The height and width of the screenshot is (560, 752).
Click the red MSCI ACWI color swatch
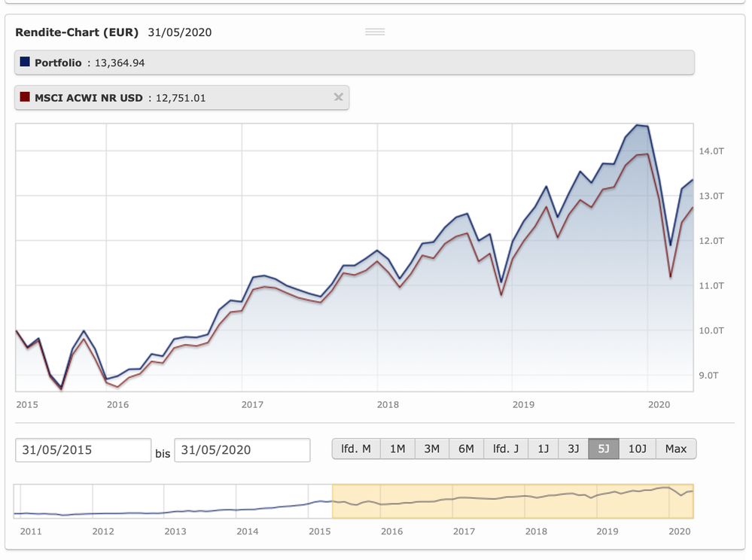pyautogui.click(x=25, y=97)
